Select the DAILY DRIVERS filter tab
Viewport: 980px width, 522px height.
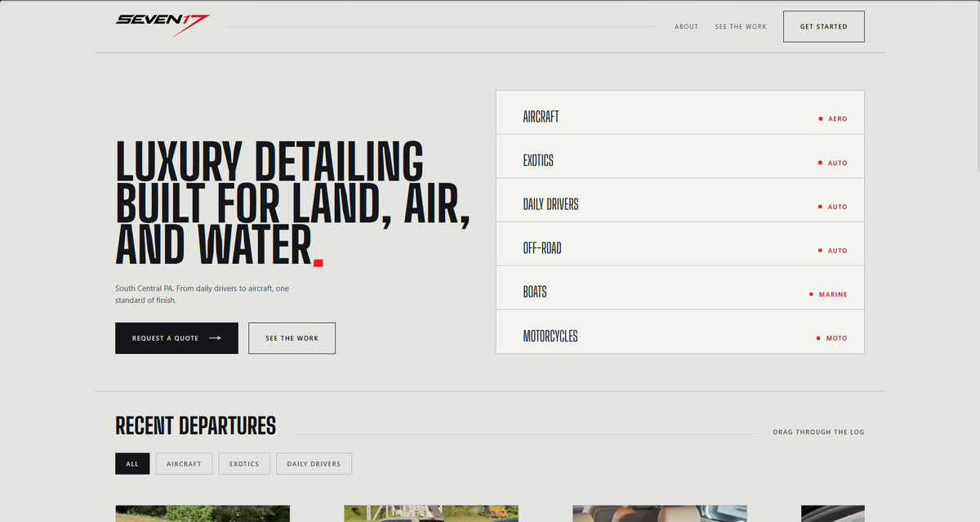[x=314, y=464]
